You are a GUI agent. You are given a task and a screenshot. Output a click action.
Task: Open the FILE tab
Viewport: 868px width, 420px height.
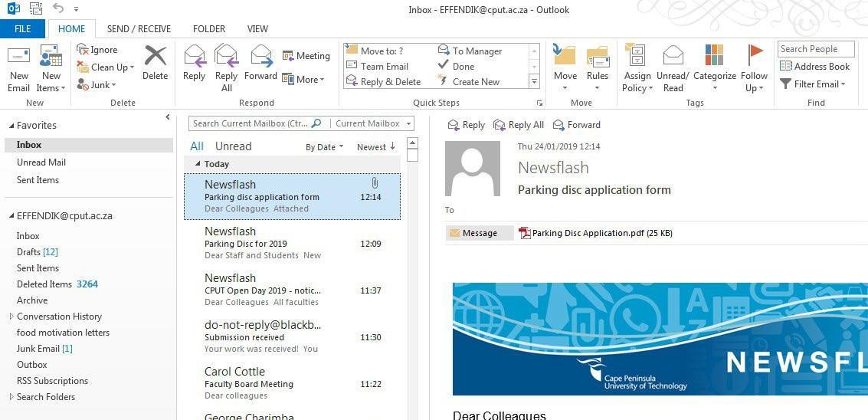(23, 29)
